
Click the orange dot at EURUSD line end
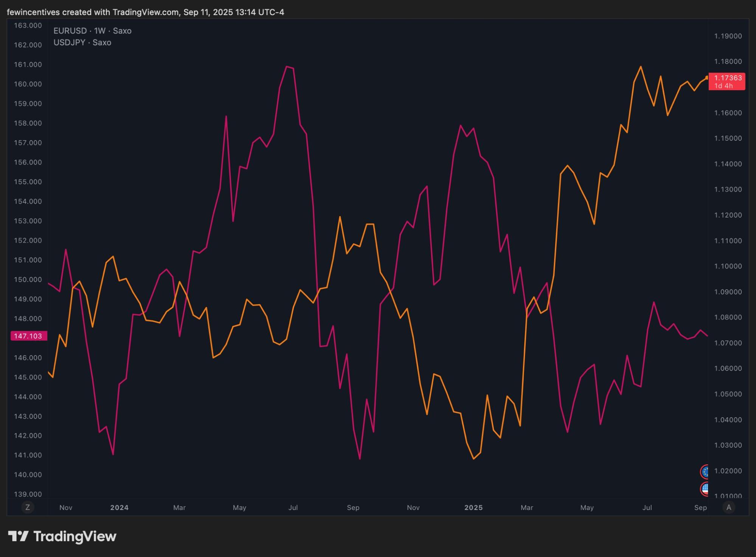coord(706,78)
